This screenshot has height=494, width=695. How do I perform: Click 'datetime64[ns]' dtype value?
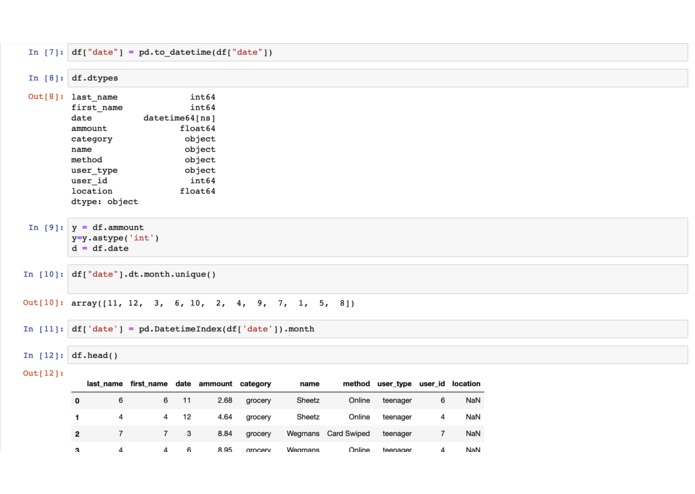179,118
